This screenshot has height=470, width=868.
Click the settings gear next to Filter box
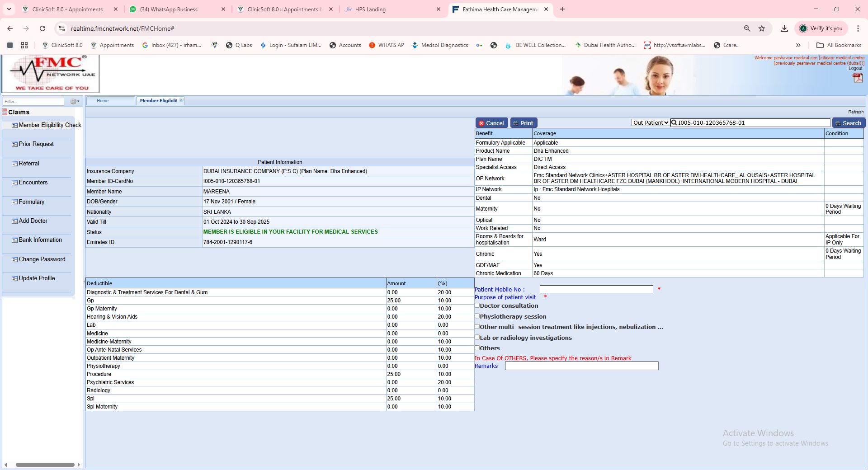(x=74, y=102)
